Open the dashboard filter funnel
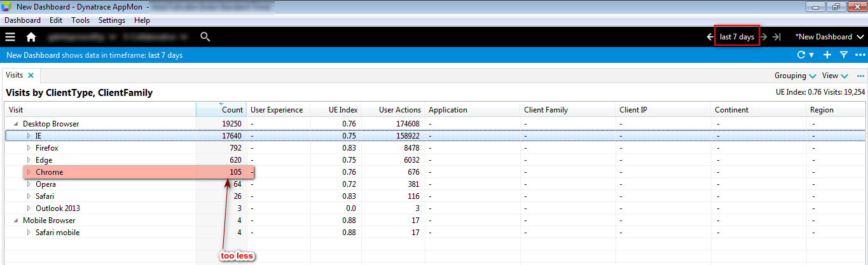This screenshot has width=868, height=265. click(x=844, y=55)
